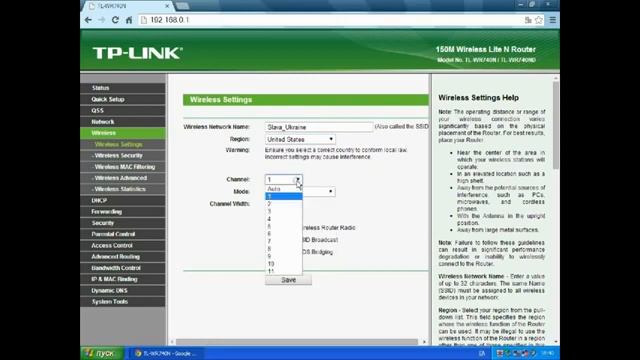Save the wireless settings
The image size is (640, 360).
click(x=288, y=280)
